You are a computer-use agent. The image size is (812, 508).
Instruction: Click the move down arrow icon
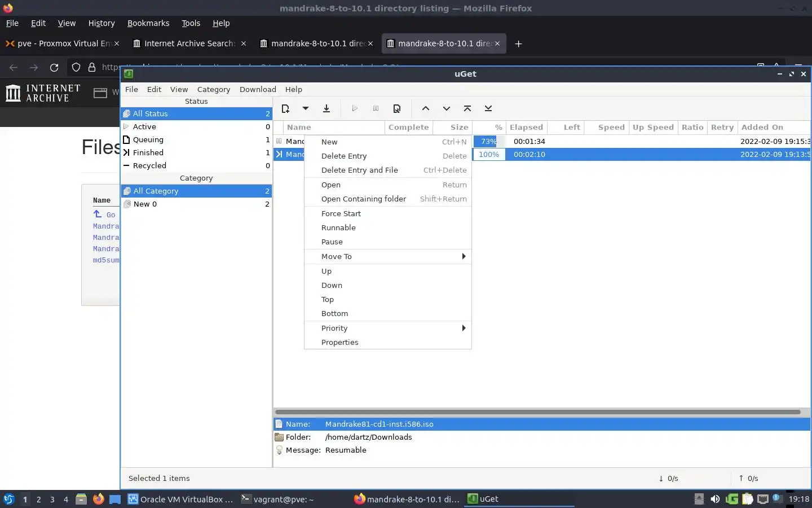point(447,108)
